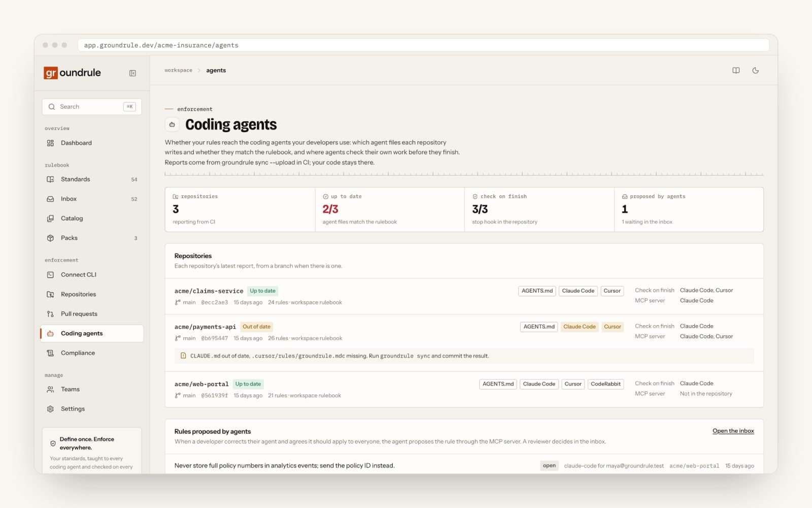Viewport: 812px width, 508px height.
Task: Open the acme/claims-service repository
Action: (x=209, y=291)
